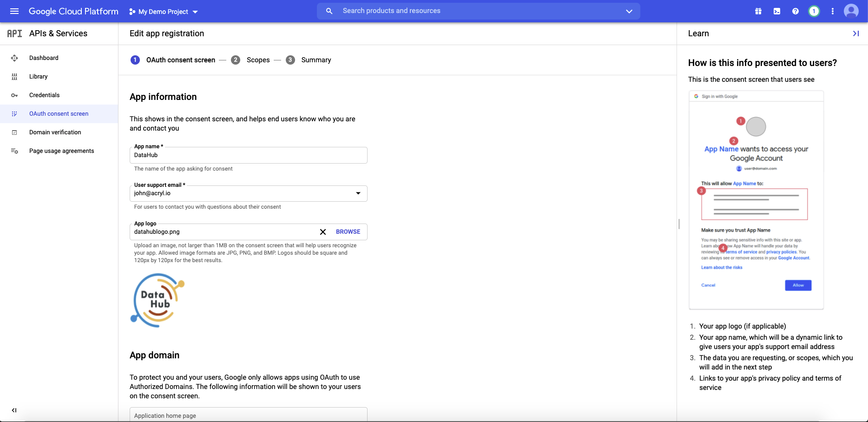The image size is (868, 422).
Task: Open the navigation hamburger menu
Action: (x=14, y=11)
